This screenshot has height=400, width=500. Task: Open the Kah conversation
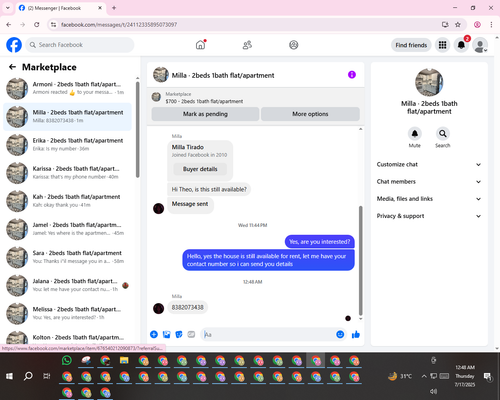pyautogui.click(x=67, y=201)
